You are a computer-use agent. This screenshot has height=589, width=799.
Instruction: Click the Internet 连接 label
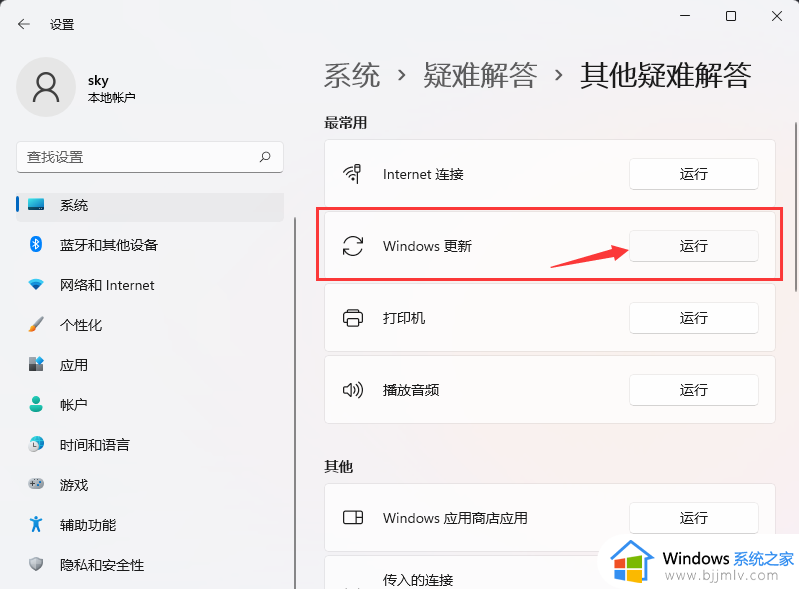(423, 174)
